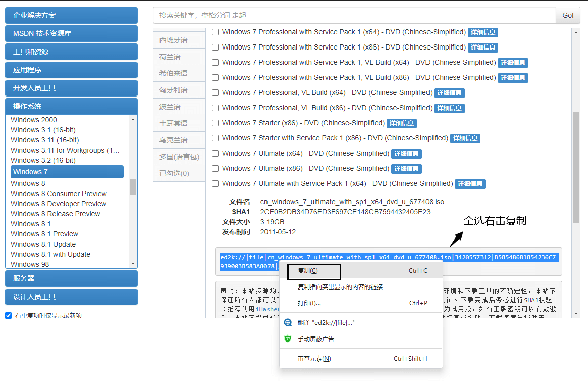The height and width of the screenshot is (383, 588).
Task: Choose 打印(I)... from the context menu
Action: 361,303
